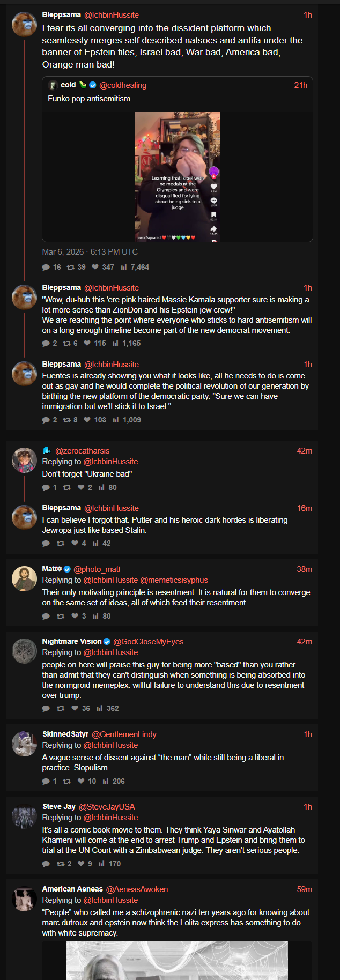Open the @coldhealing profile link
Viewport: 340px width, 980px height.
[x=123, y=85]
